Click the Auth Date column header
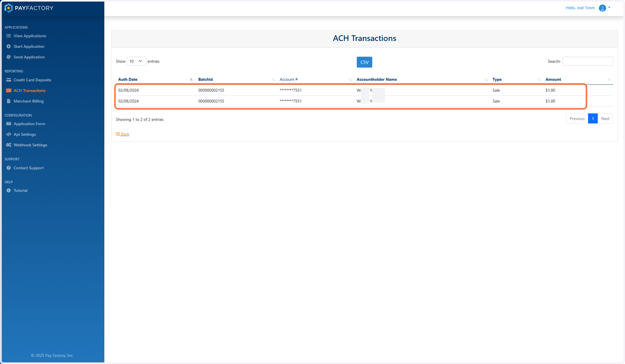 (128, 80)
